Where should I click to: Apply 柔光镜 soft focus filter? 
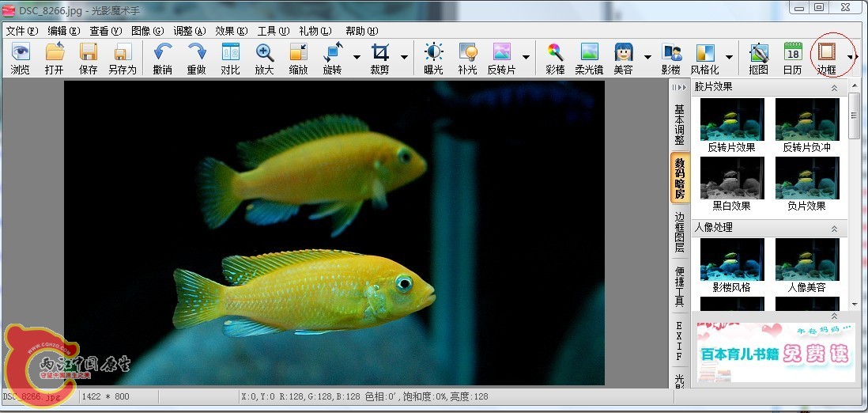point(589,59)
